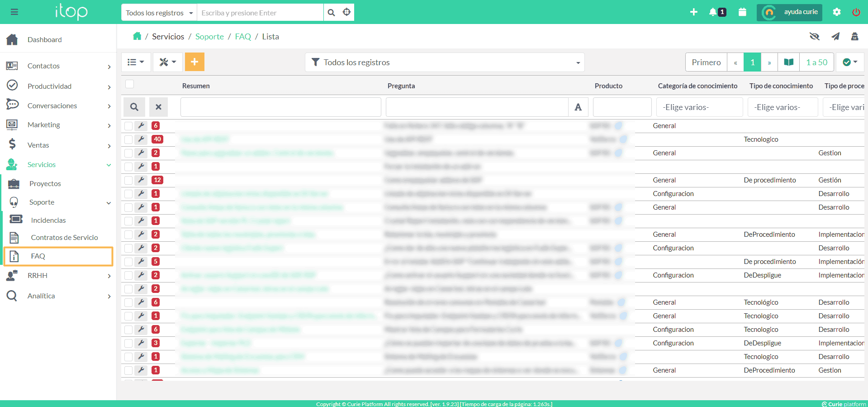Open the notifications bell icon
The image size is (868, 407).
(x=713, y=12)
